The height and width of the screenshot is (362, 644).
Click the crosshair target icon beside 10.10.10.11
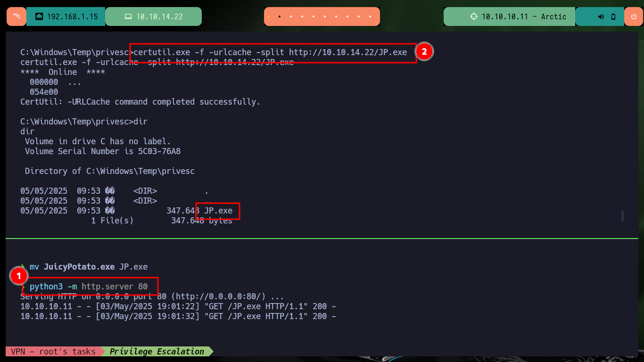coord(474,16)
